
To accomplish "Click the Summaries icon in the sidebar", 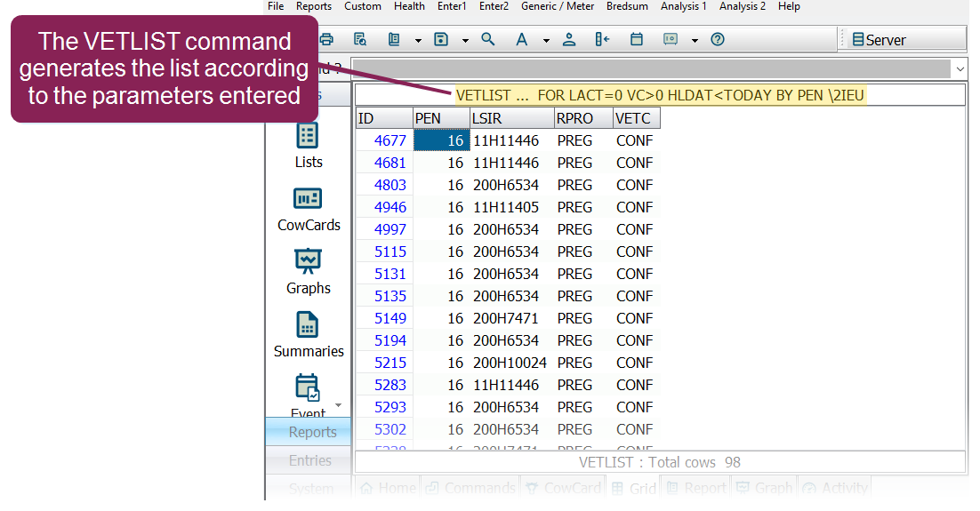I will click(308, 325).
